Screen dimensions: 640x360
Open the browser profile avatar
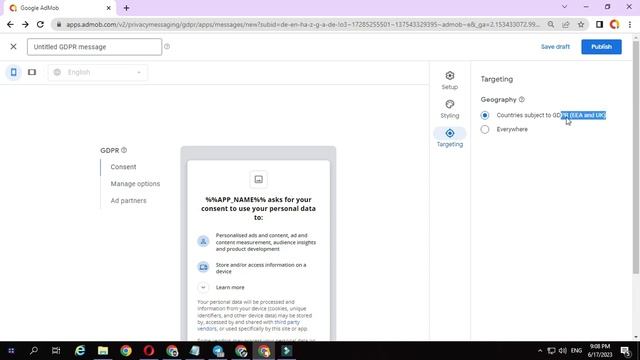click(x=614, y=24)
